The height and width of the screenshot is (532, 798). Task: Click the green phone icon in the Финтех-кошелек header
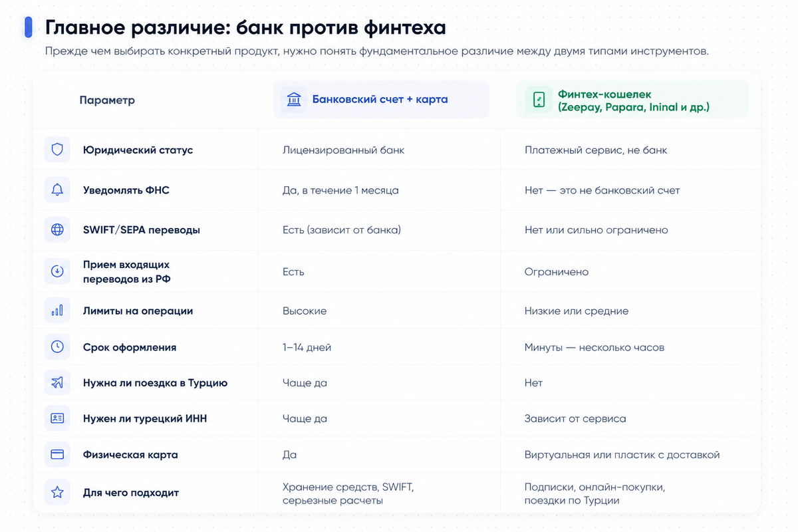tap(539, 100)
